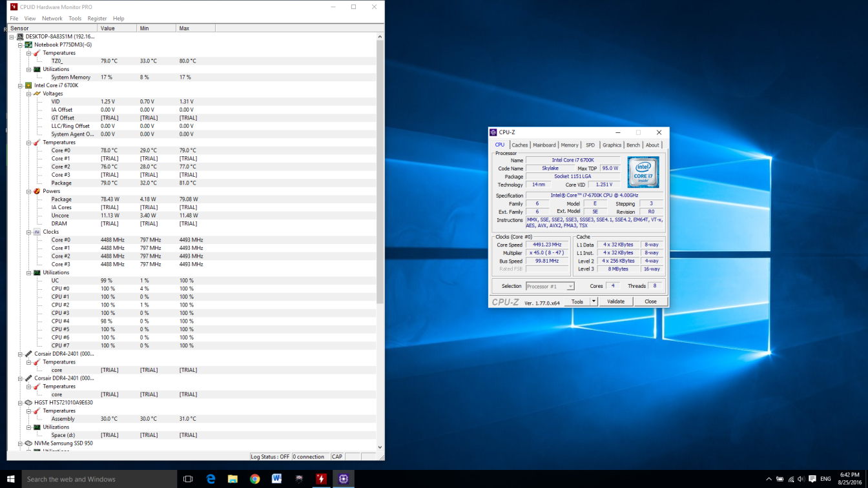Viewport: 868px width, 488px height.
Task: Collapse the HGST HTS721010A9E630 node
Action: pyautogui.click(x=20, y=403)
